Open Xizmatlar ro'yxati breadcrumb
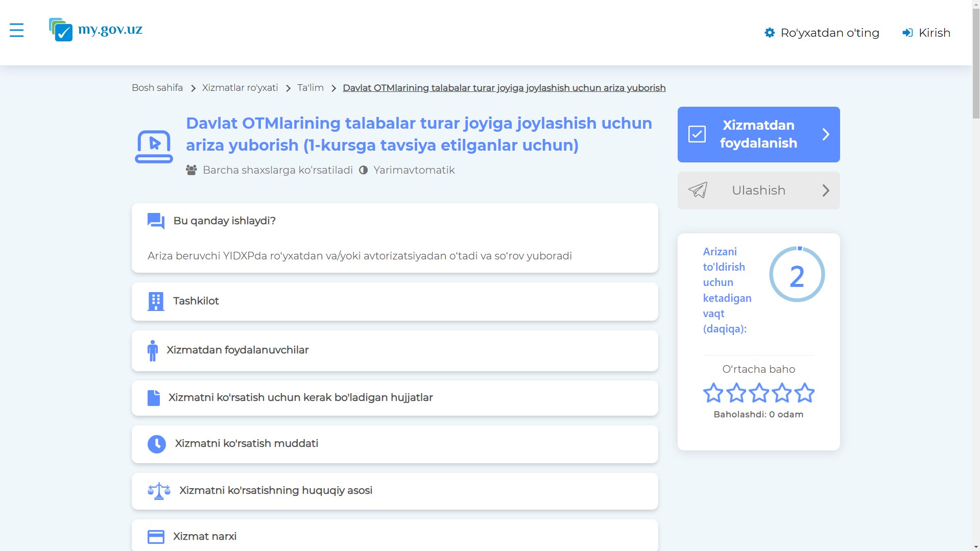Screen dimensions: 980x551 pos(240,88)
